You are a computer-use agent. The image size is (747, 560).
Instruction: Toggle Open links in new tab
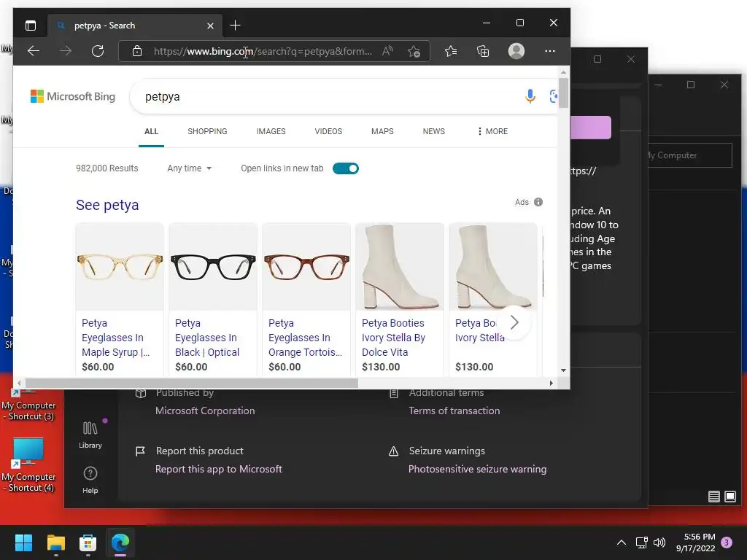click(x=345, y=168)
